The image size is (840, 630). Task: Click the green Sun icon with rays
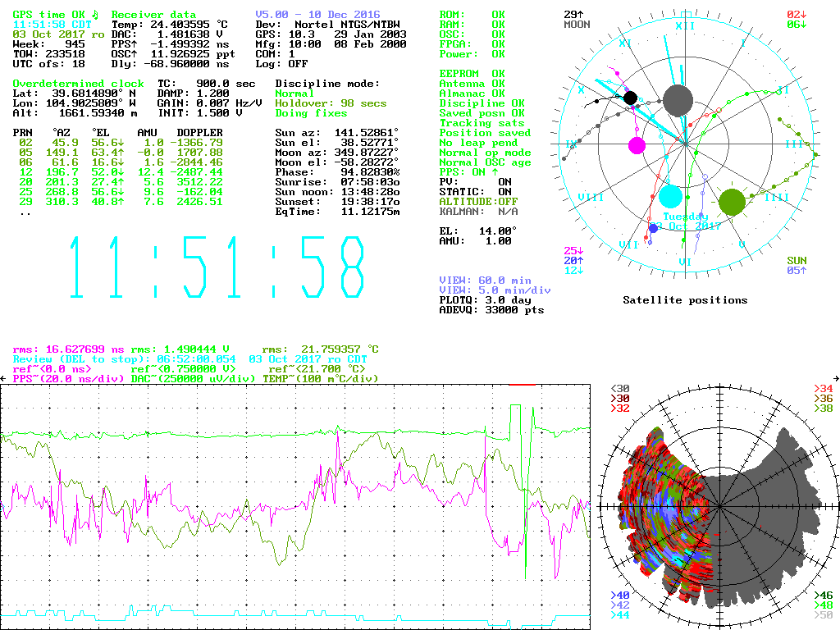732,201
